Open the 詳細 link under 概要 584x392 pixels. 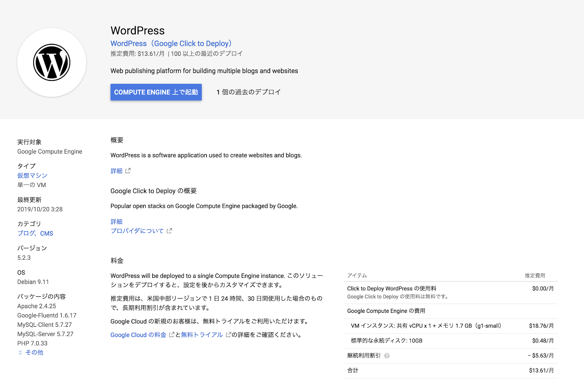coord(116,171)
